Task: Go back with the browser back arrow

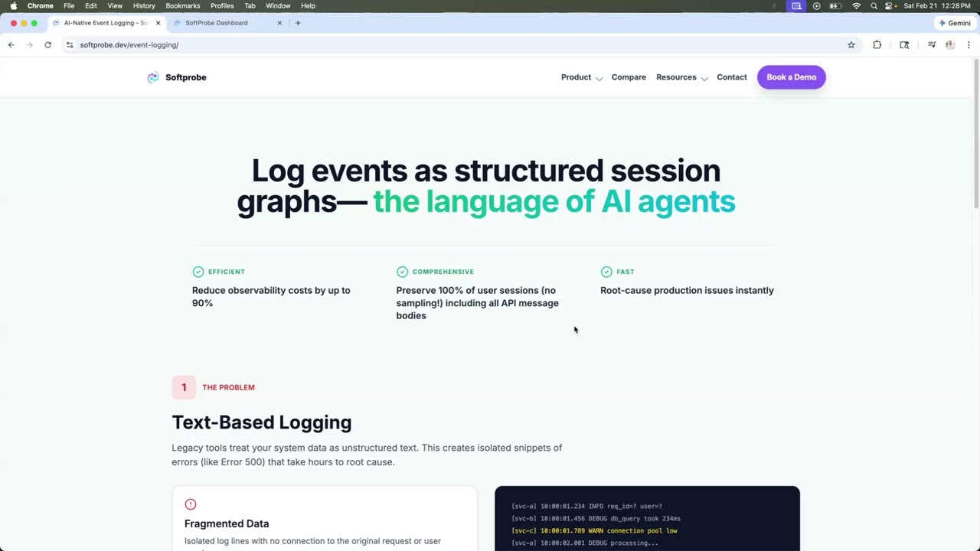Action: tap(11, 45)
